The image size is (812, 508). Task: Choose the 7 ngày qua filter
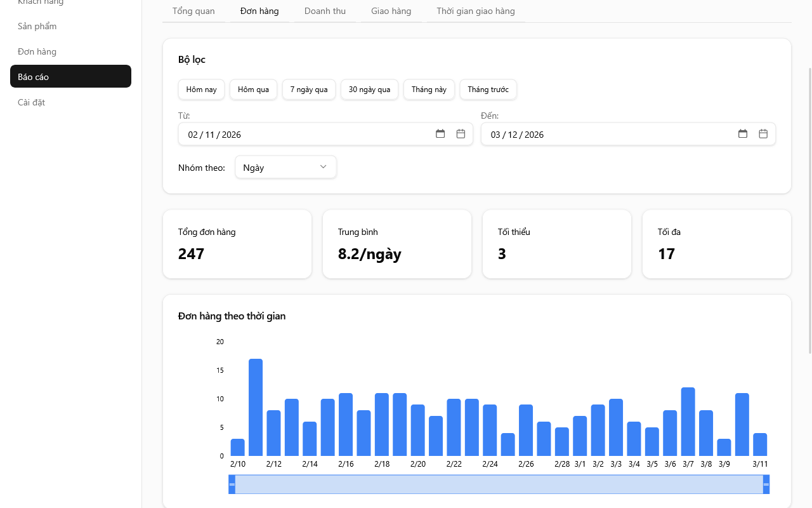click(x=309, y=90)
